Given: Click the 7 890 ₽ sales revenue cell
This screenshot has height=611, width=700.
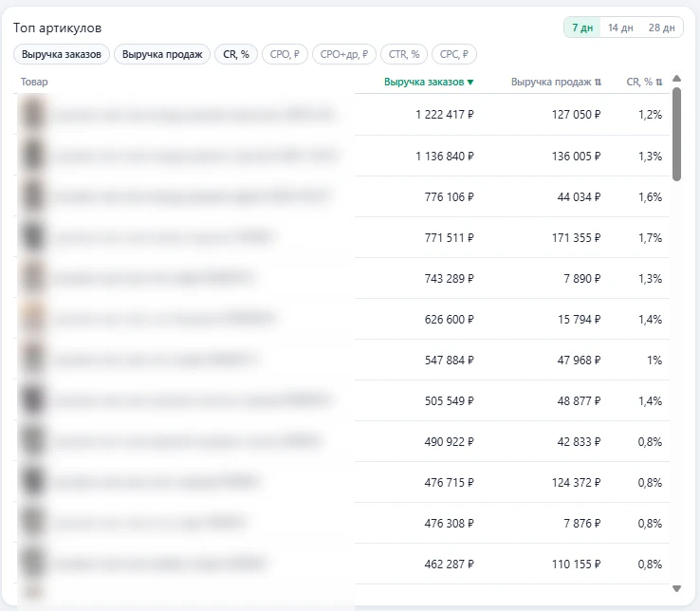Looking at the screenshot, I should [x=582, y=279].
